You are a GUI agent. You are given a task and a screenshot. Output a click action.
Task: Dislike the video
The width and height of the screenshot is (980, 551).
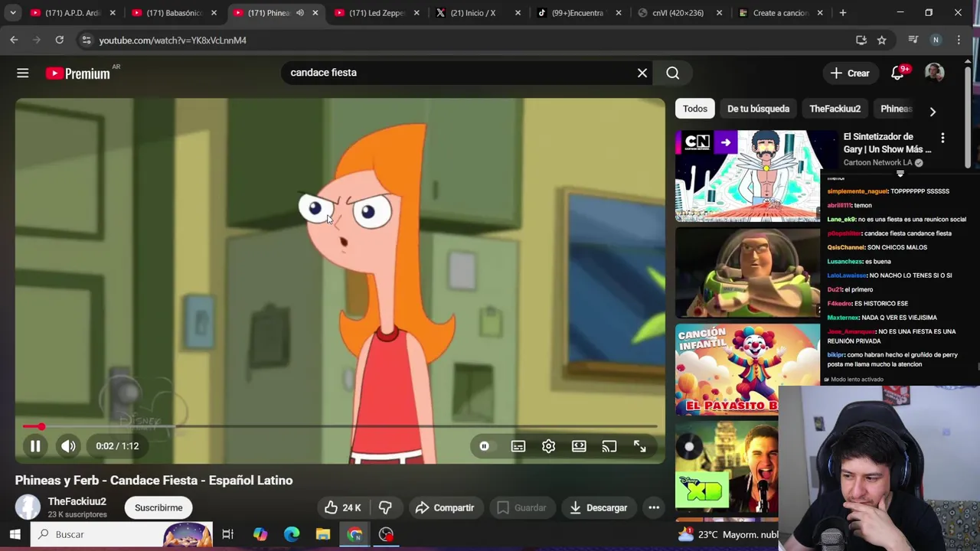[385, 507]
